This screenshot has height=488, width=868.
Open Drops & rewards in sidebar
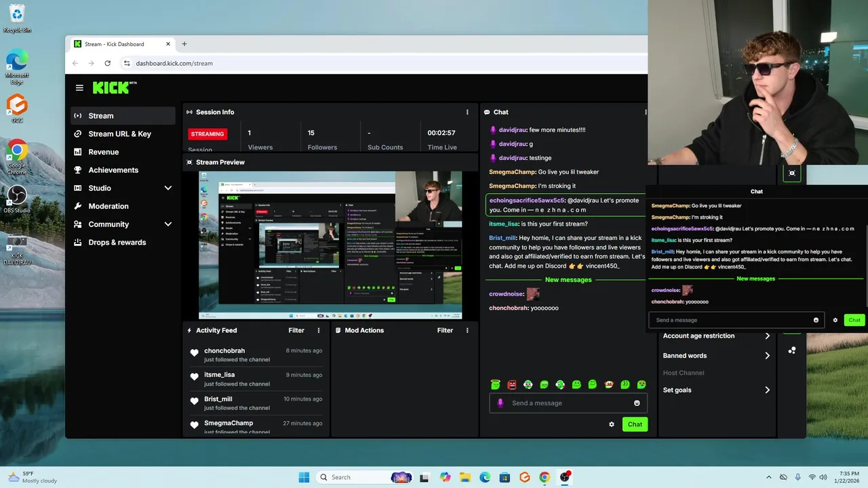tap(123, 242)
